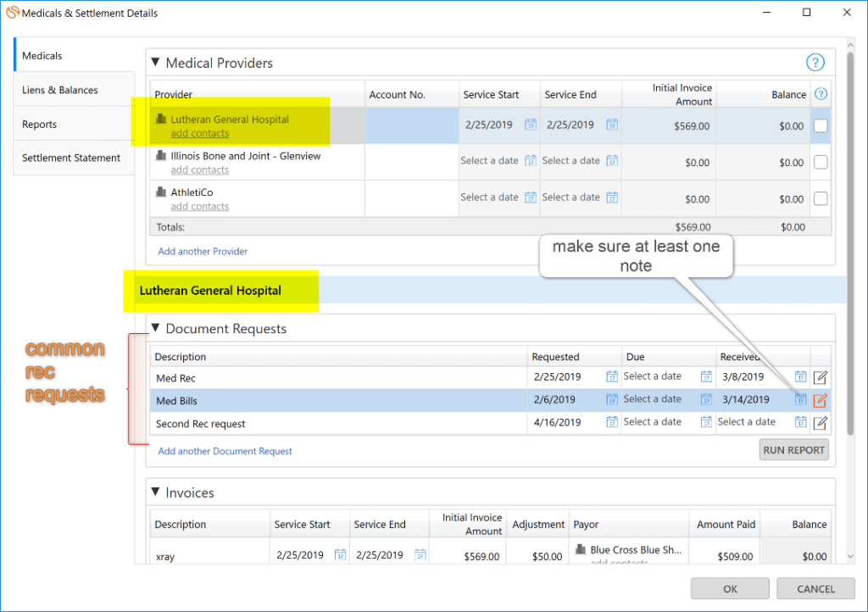This screenshot has height=612, width=868.
Task: Open calendar for Lutheran General Service Start
Action: pos(531,125)
